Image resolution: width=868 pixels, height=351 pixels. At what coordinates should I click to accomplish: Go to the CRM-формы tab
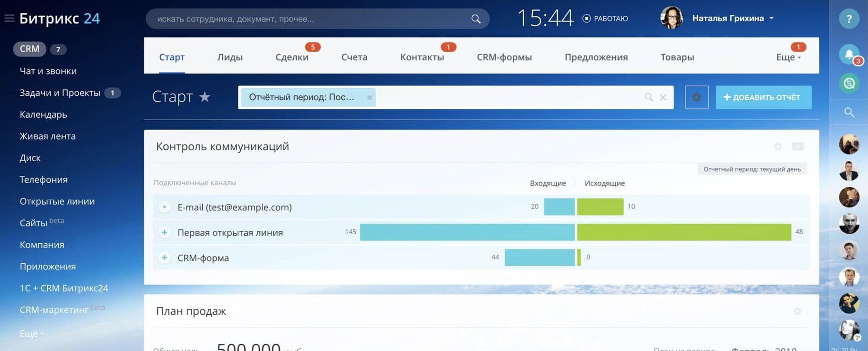click(504, 57)
